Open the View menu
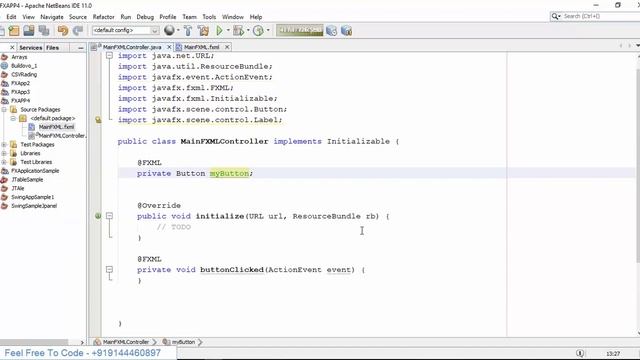This screenshot has height=360, width=640. tap(28, 17)
